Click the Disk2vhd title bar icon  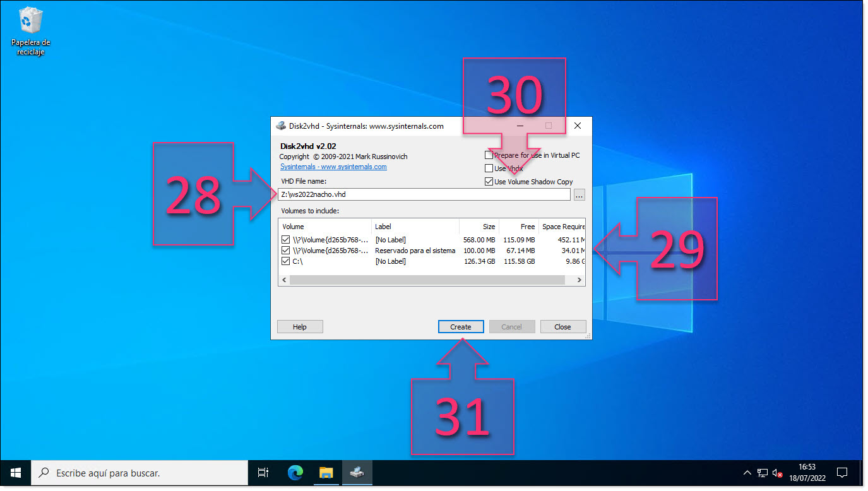[x=281, y=126]
